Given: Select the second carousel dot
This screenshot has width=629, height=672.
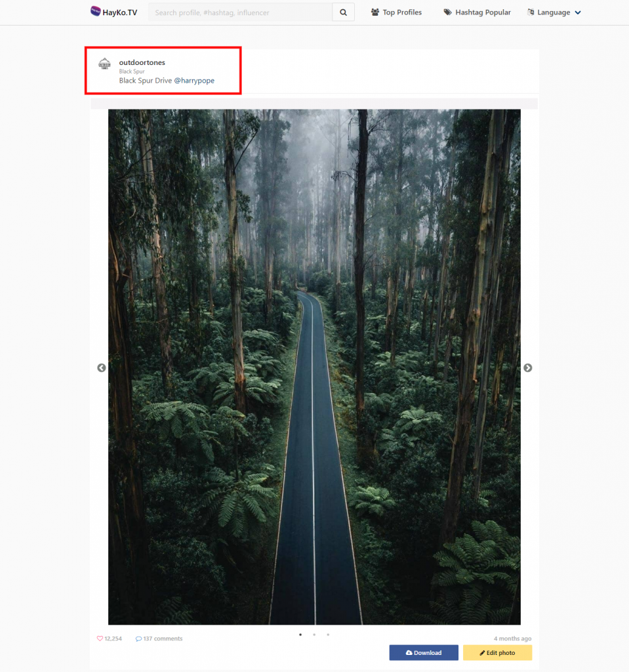Looking at the screenshot, I should tap(314, 635).
